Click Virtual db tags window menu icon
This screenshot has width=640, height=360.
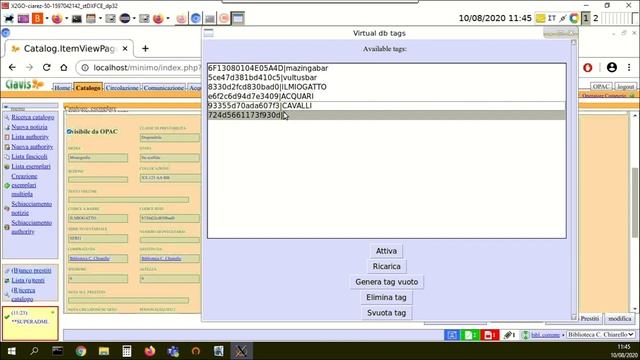209,33
